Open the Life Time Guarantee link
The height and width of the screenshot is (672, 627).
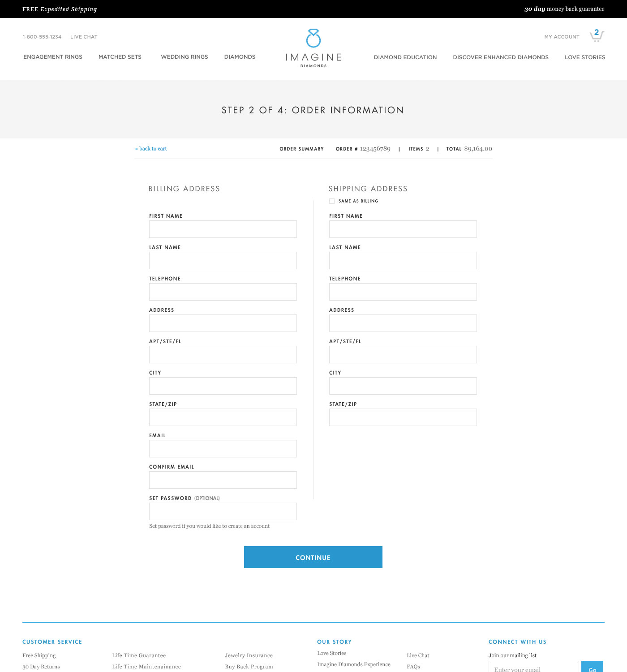pyautogui.click(x=139, y=655)
